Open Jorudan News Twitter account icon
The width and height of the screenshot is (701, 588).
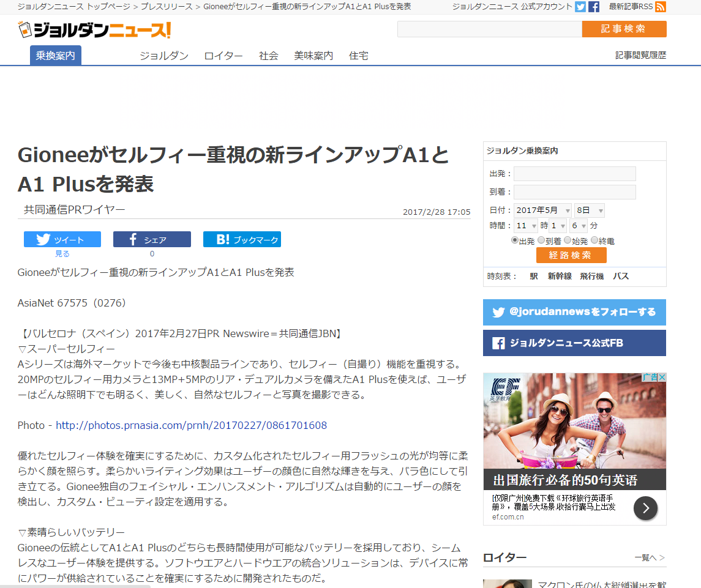[580, 7]
